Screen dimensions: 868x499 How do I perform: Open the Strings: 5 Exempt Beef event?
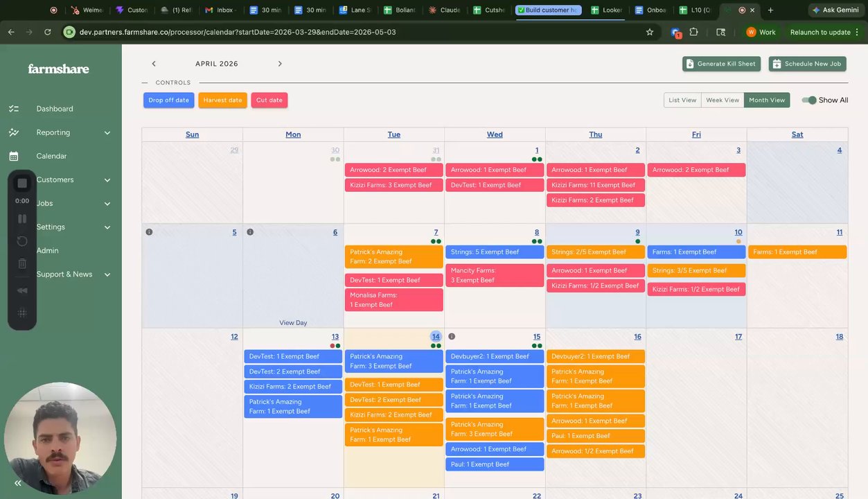pyautogui.click(x=495, y=252)
